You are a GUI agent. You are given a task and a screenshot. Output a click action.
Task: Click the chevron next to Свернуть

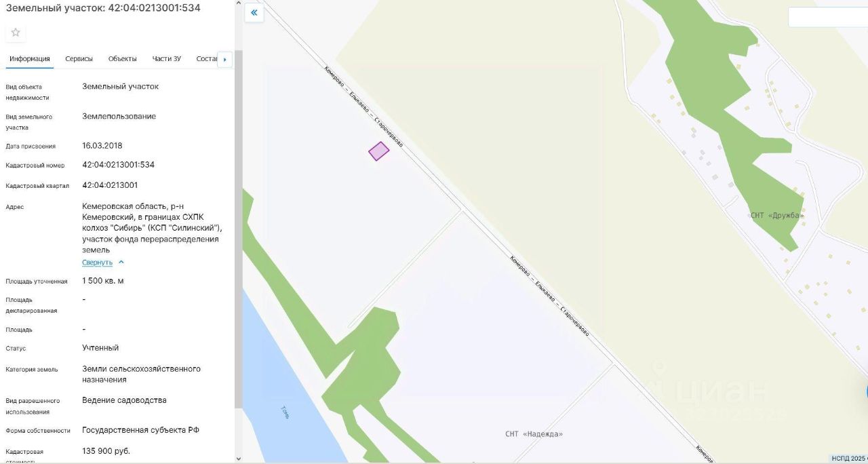(121, 262)
